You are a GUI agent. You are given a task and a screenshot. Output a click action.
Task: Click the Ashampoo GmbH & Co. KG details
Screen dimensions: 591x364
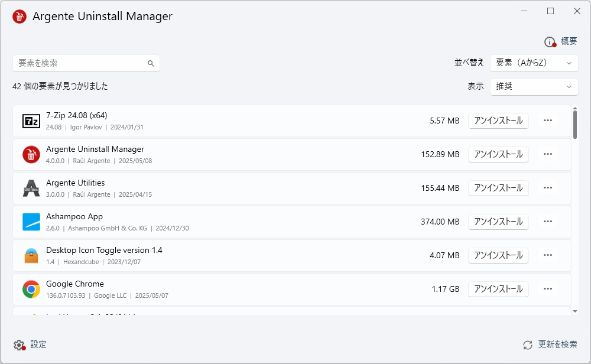tap(117, 228)
